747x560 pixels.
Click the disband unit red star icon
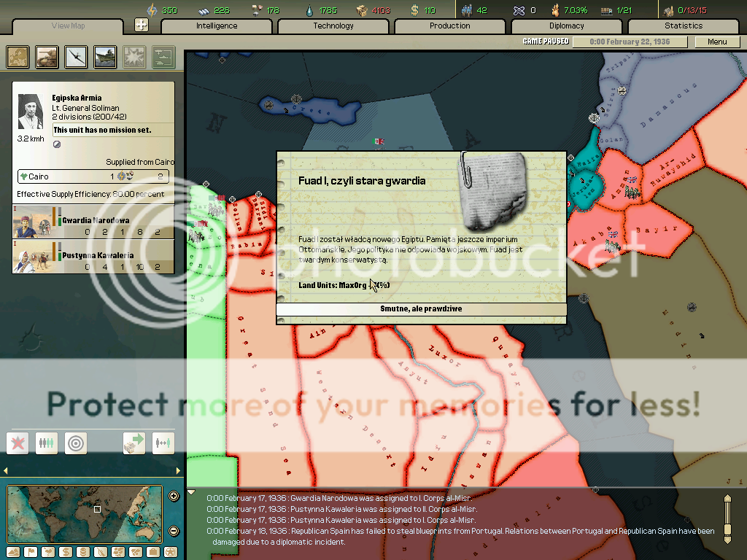click(18, 443)
